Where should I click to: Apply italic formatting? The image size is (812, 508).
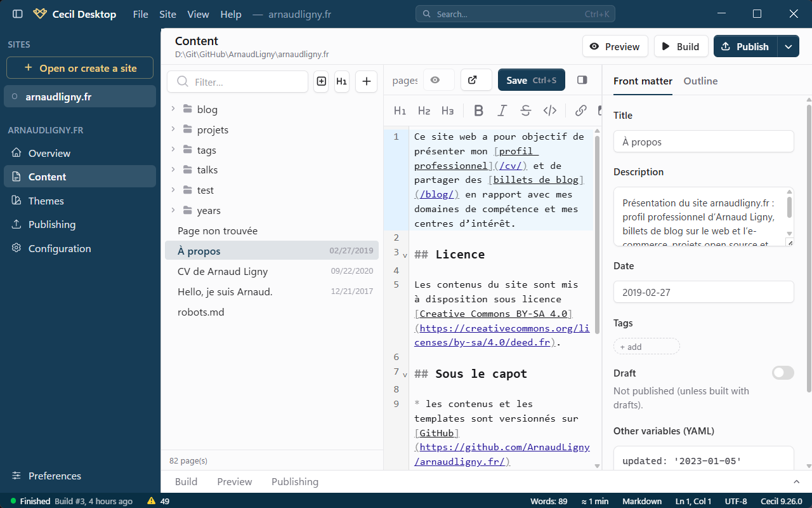click(502, 110)
